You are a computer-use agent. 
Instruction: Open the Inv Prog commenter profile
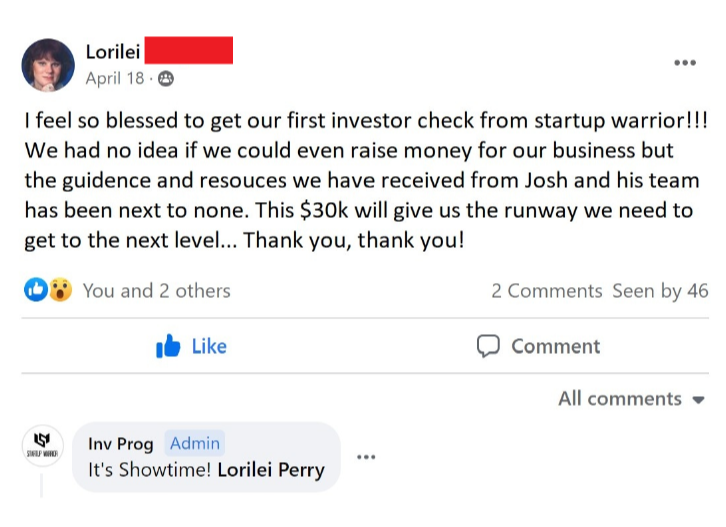tap(120, 443)
